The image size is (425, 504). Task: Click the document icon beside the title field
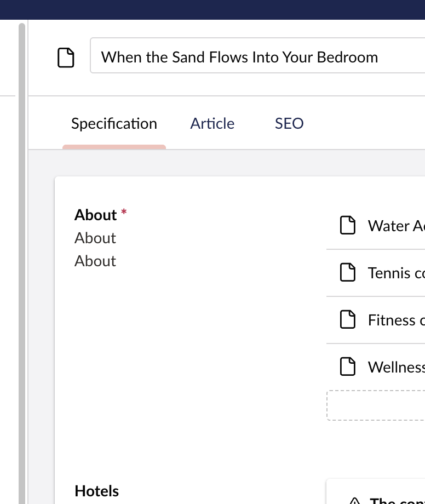click(x=66, y=58)
